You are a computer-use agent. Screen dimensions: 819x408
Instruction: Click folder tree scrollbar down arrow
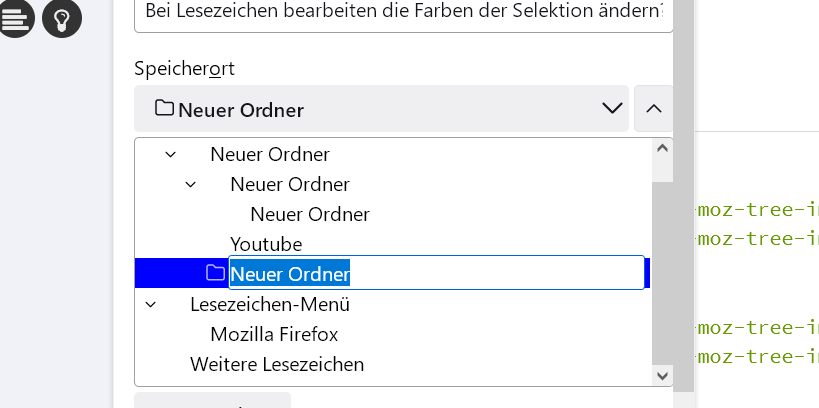tap(662, 375)
